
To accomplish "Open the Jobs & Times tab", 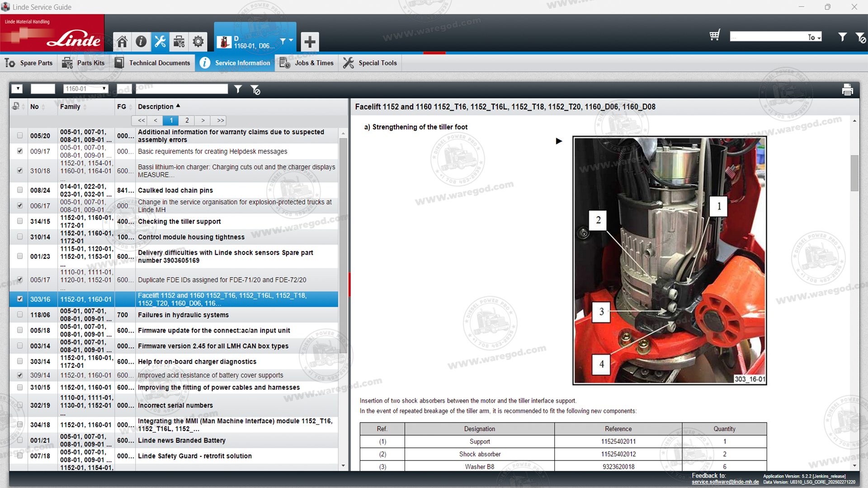I will click(307, 63).
